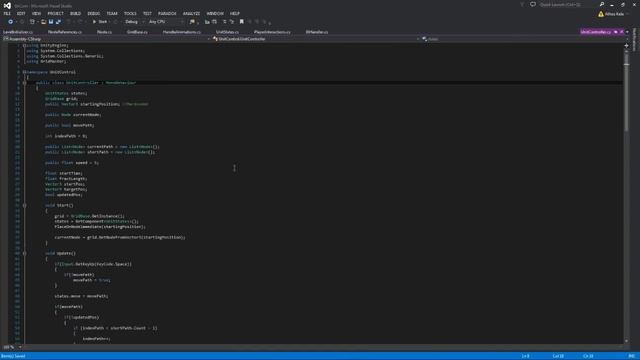Open the signed-in account name menu
The height and width of the screenshot is (360, 640).
pyautogui.click(x=616, y=14)
